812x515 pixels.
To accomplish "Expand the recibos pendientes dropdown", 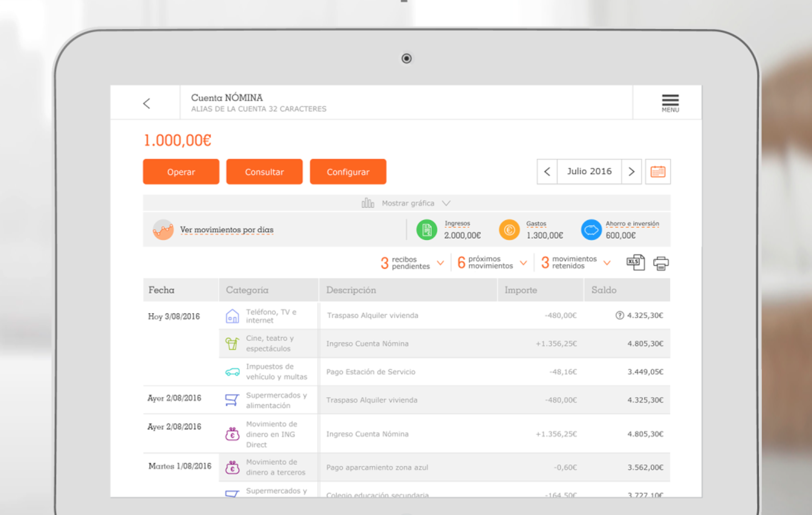I will pos(440,263).
